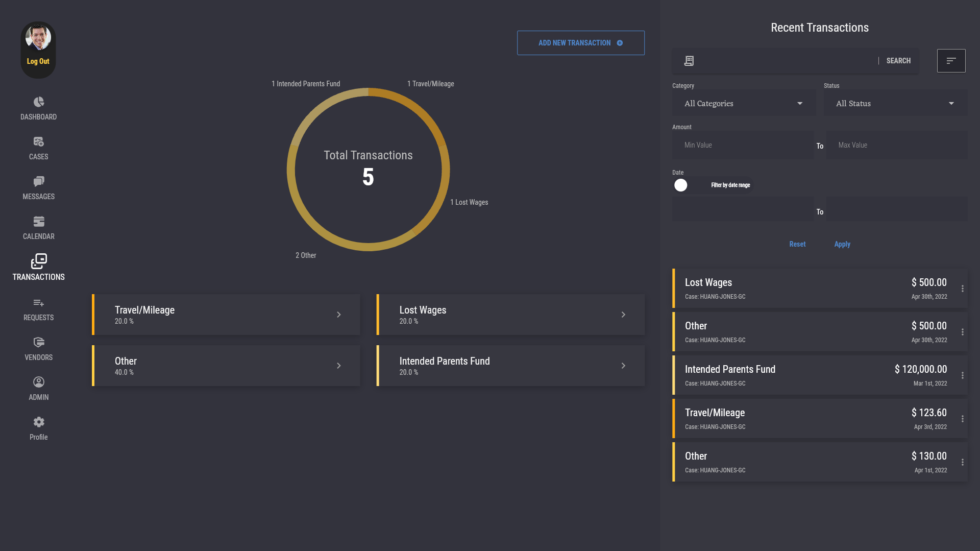Reset the transaction filters
The image size is (980, 551).
pyautogui.click(x=797, y=245)
